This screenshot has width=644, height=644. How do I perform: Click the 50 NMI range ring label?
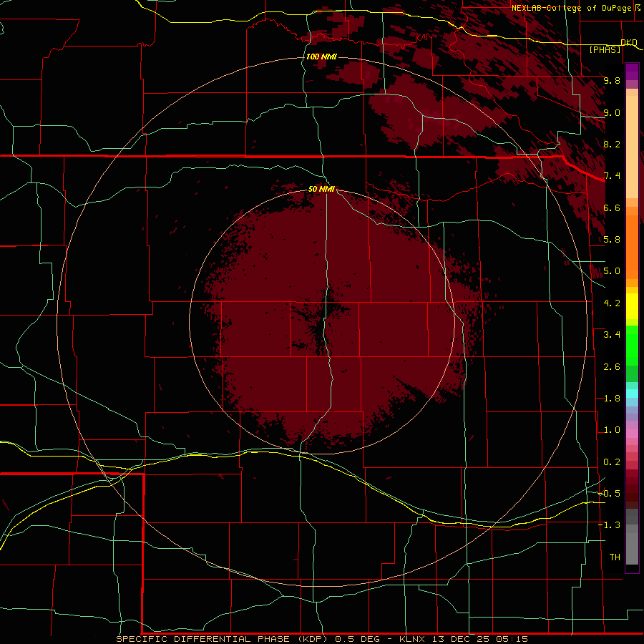(x=321, y=189)
